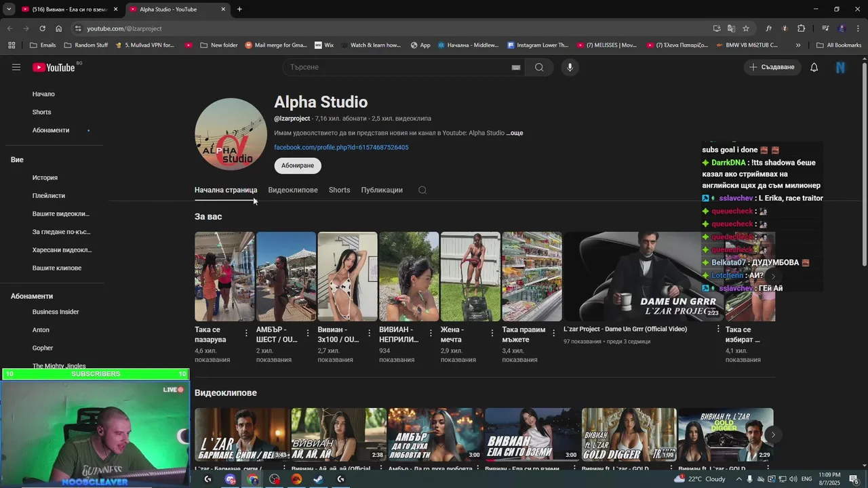Open the YouTube hamburger guide menu

pos(16,67)
